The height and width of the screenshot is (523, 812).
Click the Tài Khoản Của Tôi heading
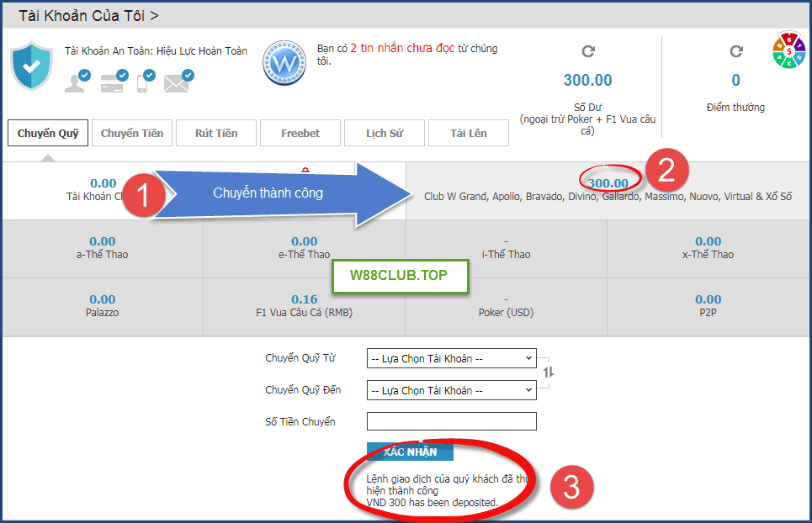(x=88, y=16)
